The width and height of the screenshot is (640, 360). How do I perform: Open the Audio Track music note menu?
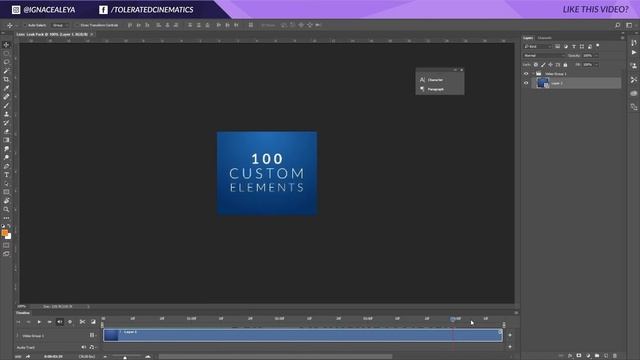click(x=92, y=347)
